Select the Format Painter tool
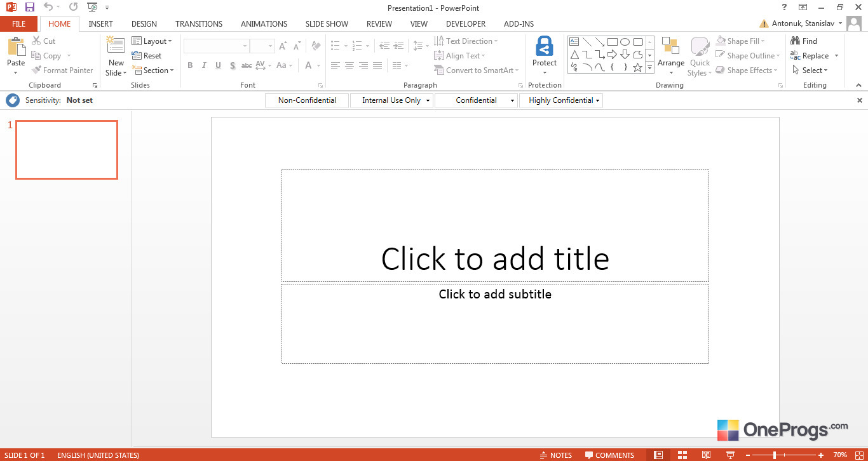The width and height of the screenshot is (868, 461). [62, 70]
